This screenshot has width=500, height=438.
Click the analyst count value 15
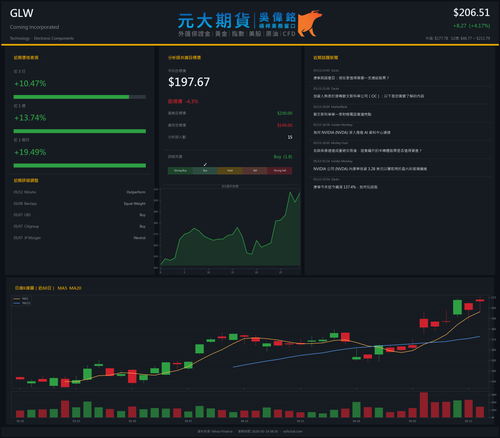[290, 137]
